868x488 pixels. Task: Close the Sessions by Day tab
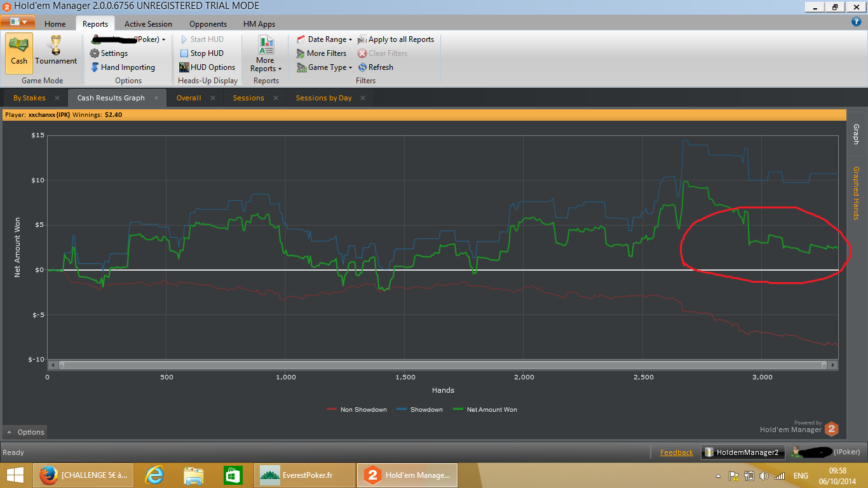(x=363, y=98)
